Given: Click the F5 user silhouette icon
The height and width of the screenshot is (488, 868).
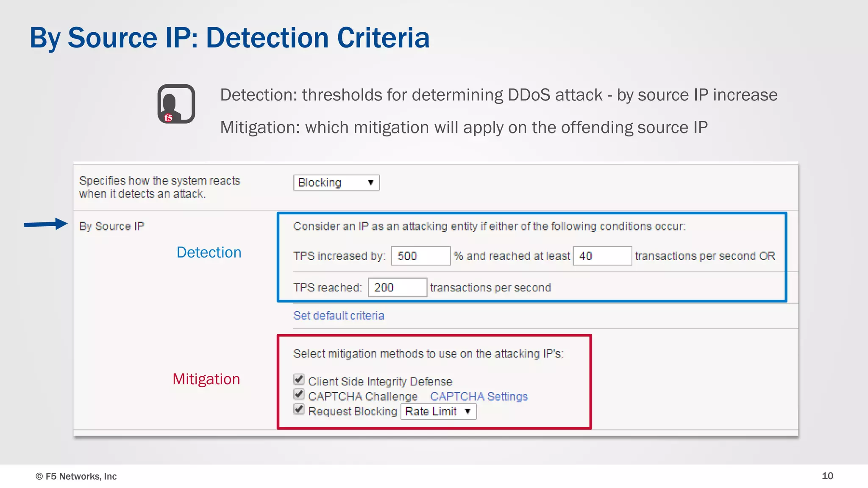Looking at the screenshot, I should pos(176,104).
